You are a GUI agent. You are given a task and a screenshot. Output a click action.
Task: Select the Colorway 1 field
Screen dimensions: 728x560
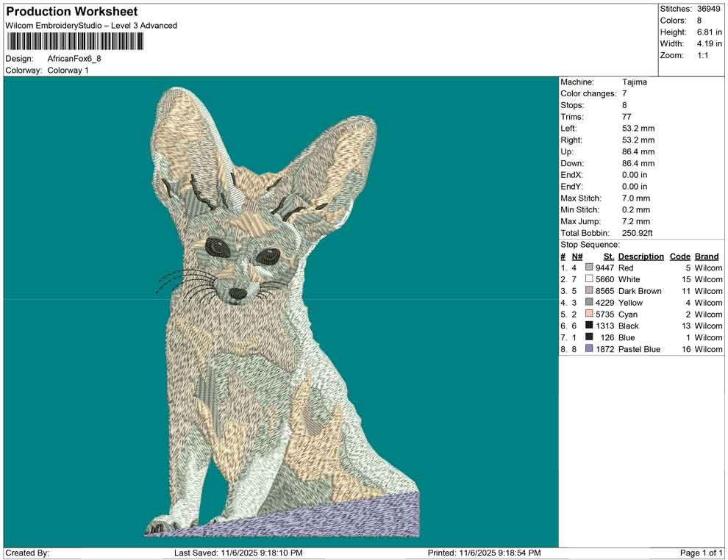[x=70, y=71]
